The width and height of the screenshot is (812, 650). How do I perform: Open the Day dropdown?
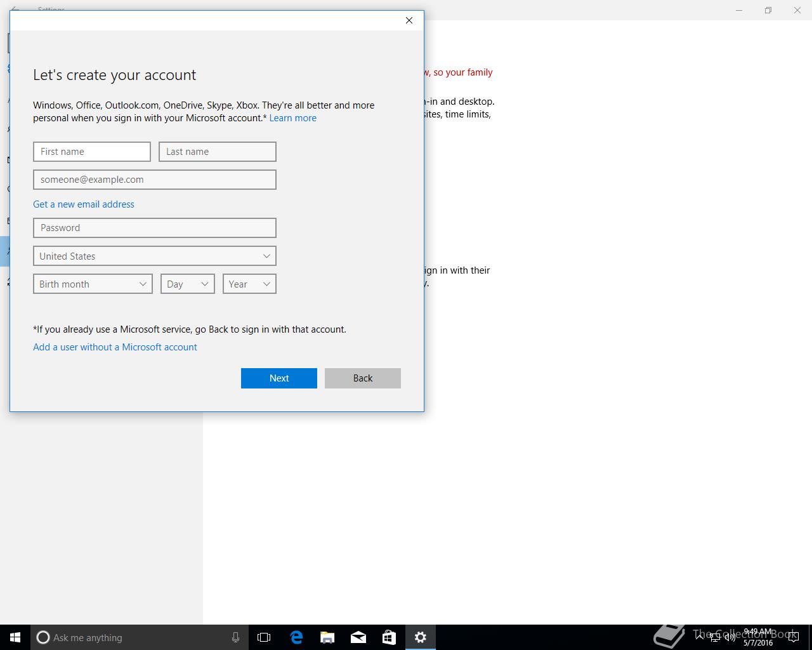pos(188,284)
